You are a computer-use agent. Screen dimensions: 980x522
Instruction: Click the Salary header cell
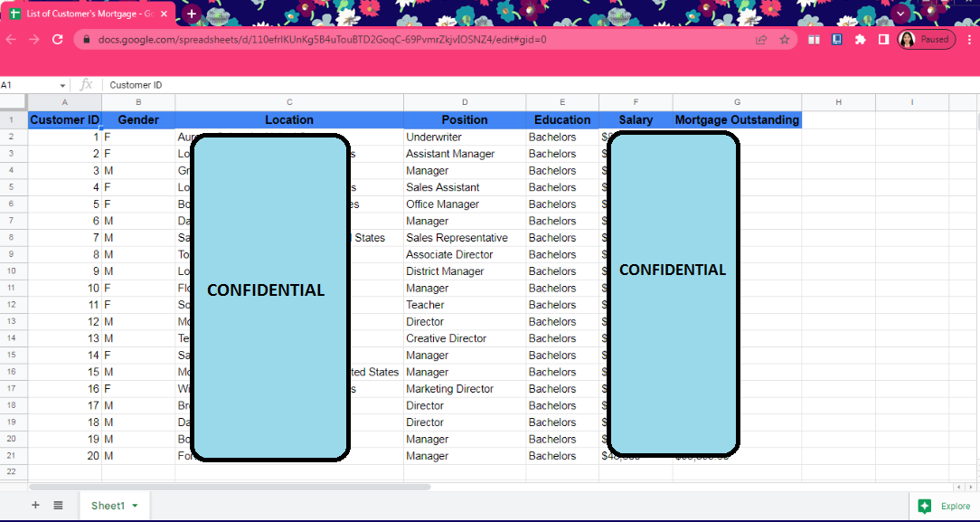636,120
